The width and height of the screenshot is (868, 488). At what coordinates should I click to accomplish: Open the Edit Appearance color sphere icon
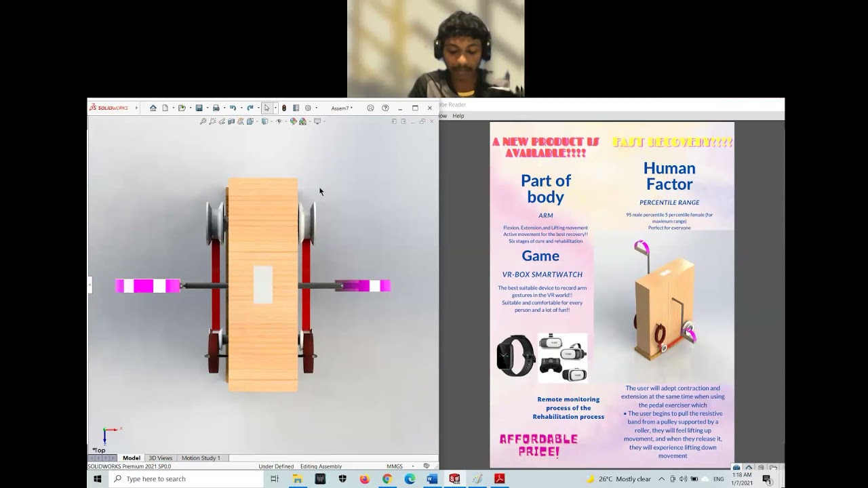click(x=294, y=121)
